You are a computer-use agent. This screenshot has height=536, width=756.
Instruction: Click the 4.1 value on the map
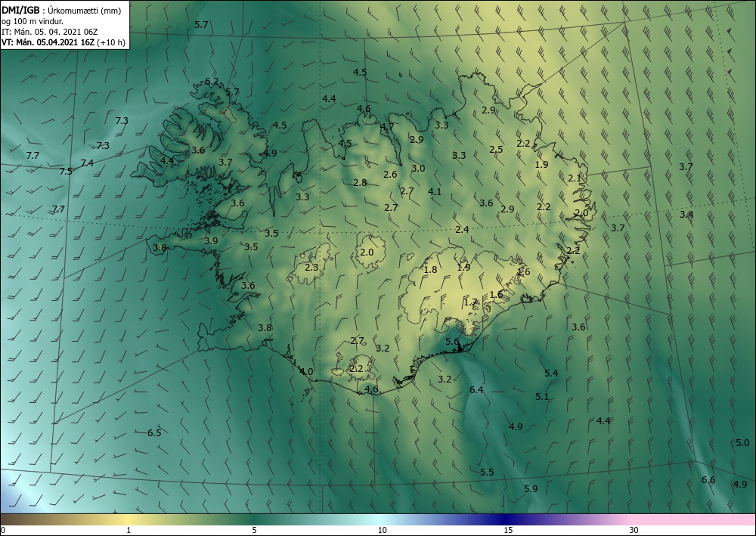tap(435, 191)
